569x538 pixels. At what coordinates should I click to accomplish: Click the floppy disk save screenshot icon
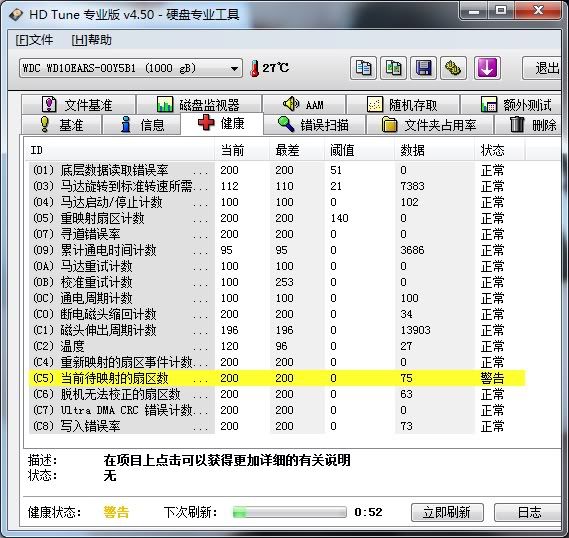pos(423,68)
